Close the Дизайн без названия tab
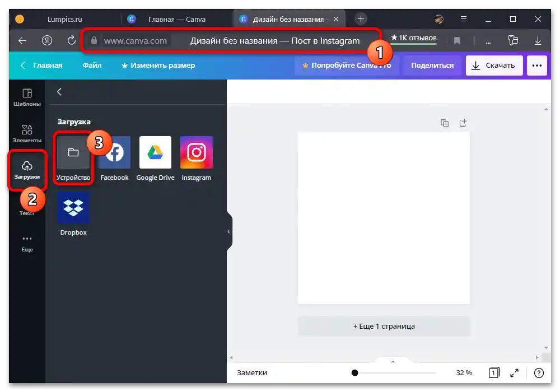 point(335,19)
